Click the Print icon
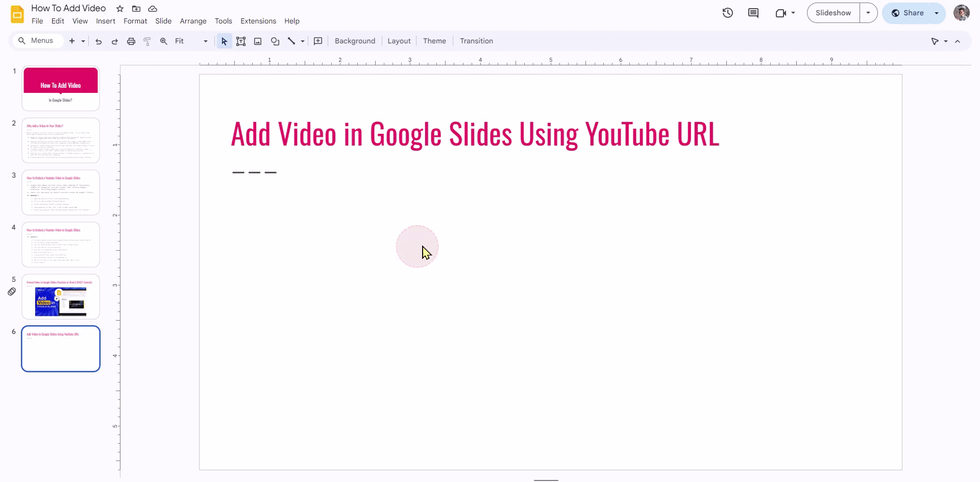The height and width of the screenshot is (482, 980). point(131,41)
